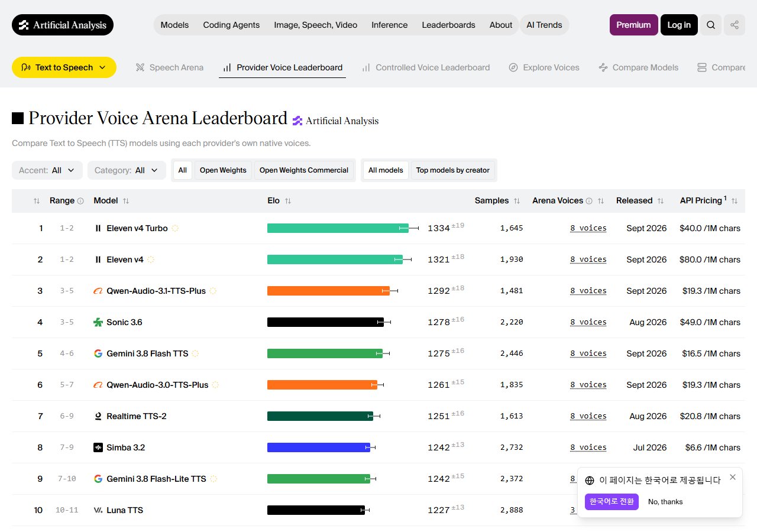Viewport: 757px width, 532px height.
Task: Sort by the rank column arrows
Action: pyautogui.click(x=37, y=201)
